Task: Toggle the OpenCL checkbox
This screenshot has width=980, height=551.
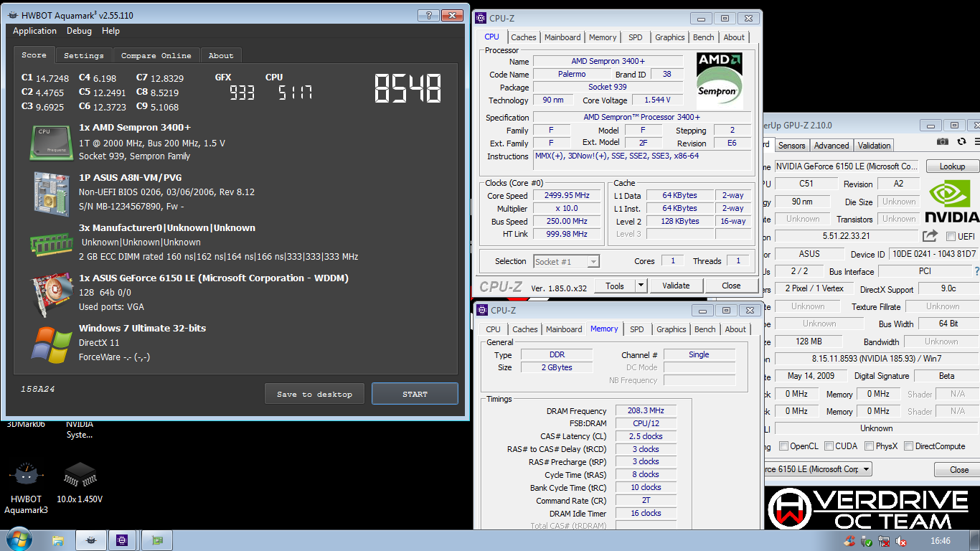Action: click(x=783, y=446)
